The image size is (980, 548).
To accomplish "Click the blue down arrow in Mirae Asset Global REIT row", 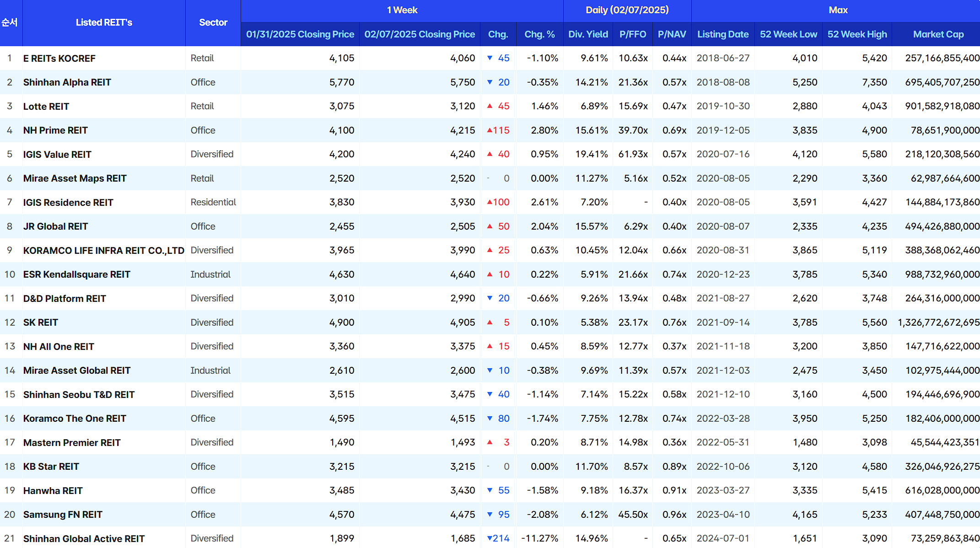I will pyautogui.click(x=490, y=371).
